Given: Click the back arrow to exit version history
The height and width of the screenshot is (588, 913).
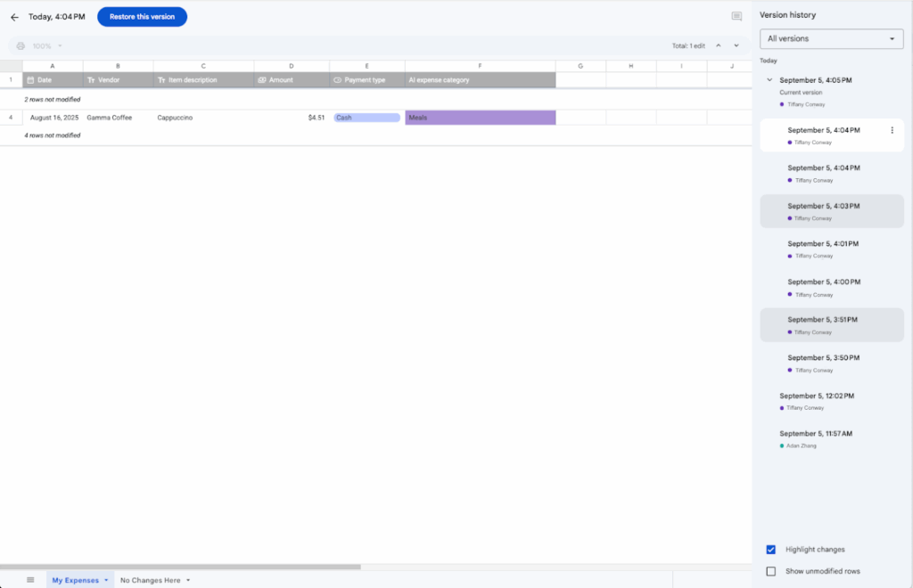Looking at the screenshot, I should [14, 17].
